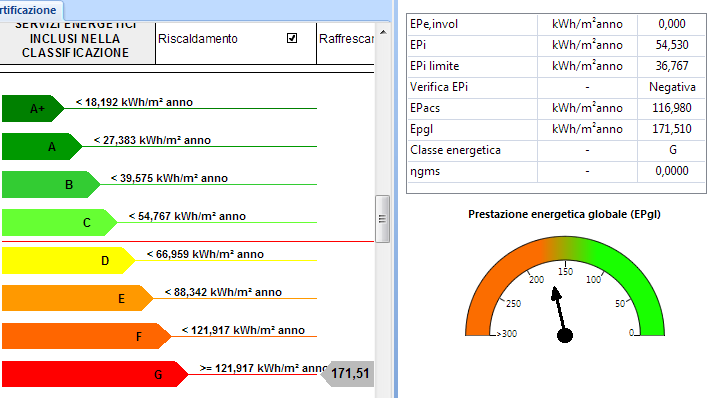The image size is (709, 398).
Task: Click the '< 88,342 kWh/m² anno' label
Action: pos(223,292)
